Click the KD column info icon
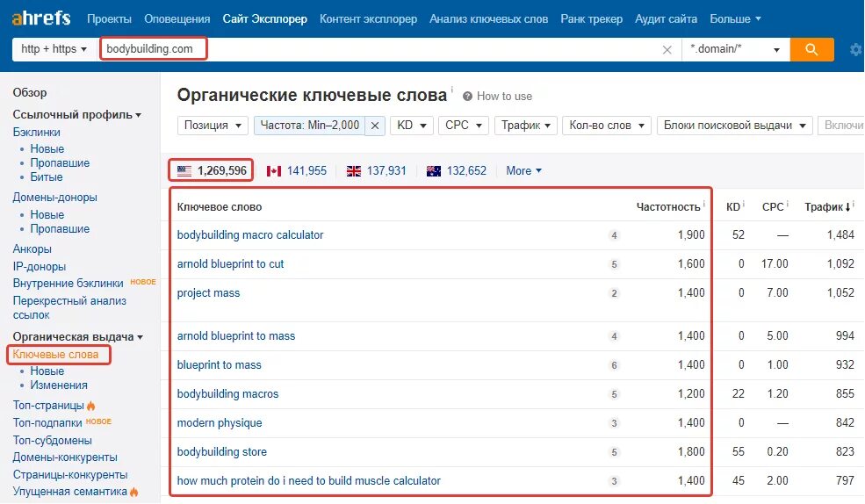Viewport: 865px width, 504px height. pos(744,204)
